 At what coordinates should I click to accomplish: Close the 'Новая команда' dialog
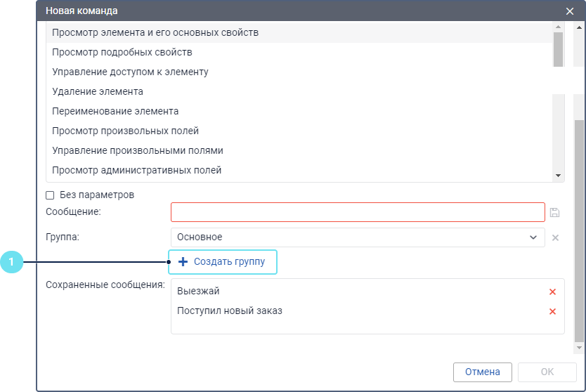coord(570,11)
